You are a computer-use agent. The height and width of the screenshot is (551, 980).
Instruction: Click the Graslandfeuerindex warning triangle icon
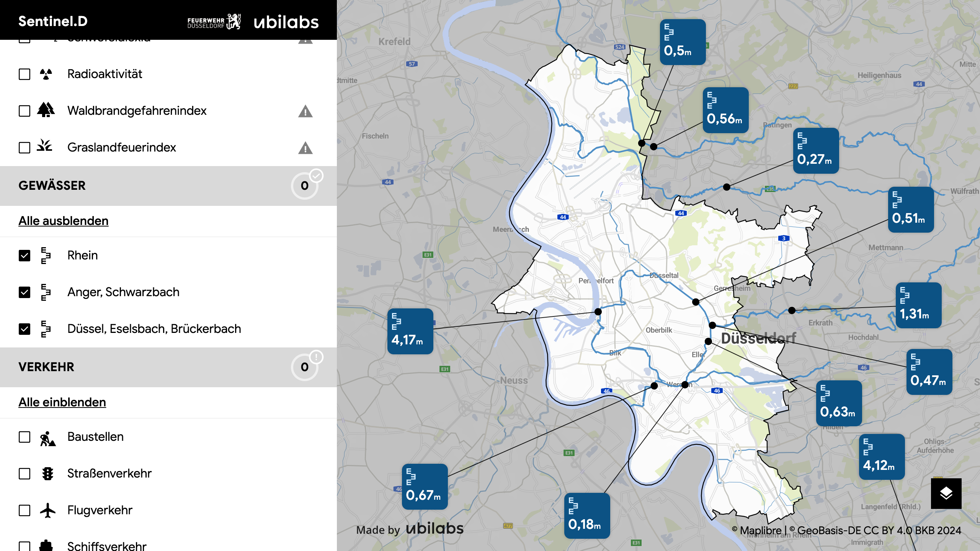click(305, 148)
